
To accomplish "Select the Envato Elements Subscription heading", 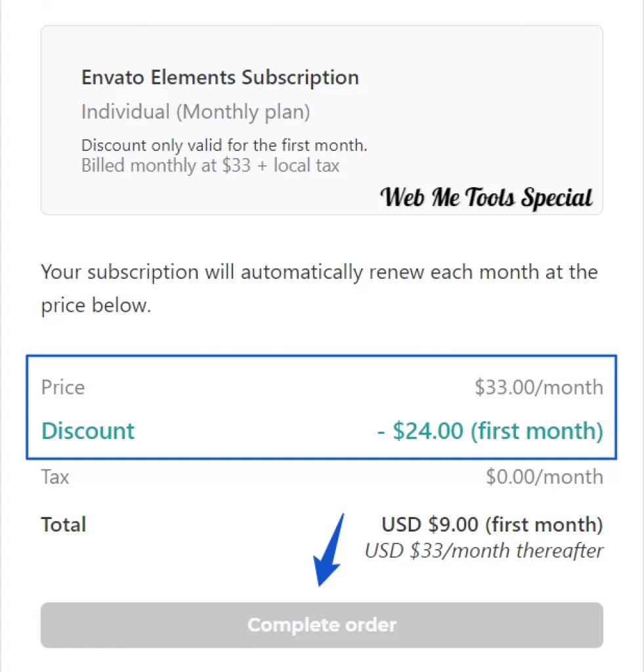I will click(x=220, y=77).
